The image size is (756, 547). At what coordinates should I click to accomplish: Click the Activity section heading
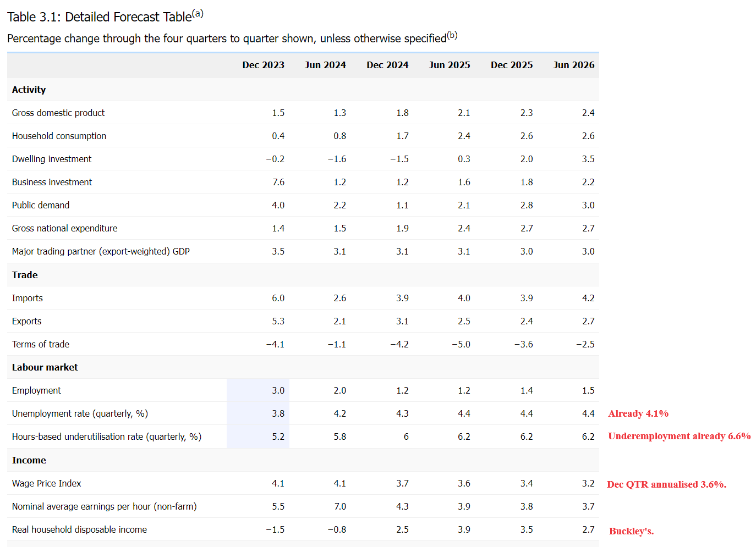click(29, 90)
